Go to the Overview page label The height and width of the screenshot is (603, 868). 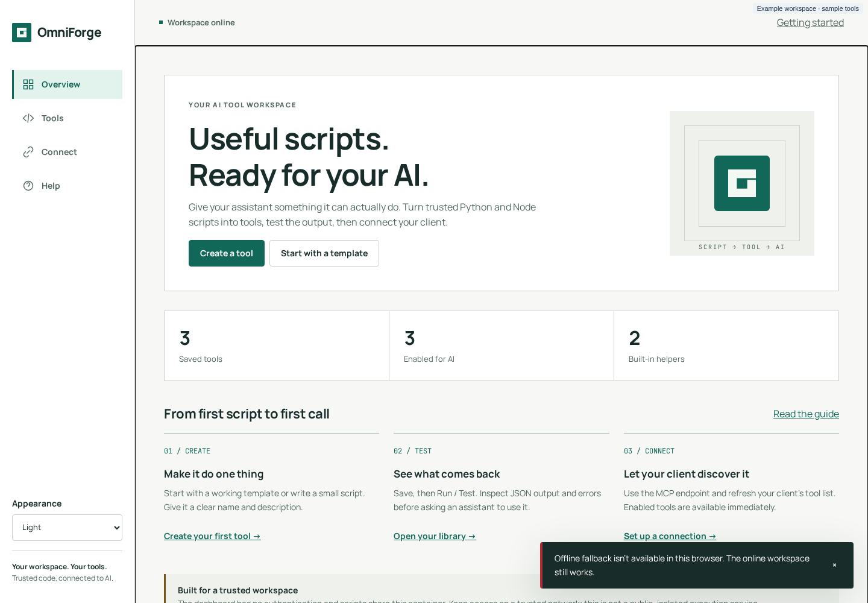(x=61, y=84)
